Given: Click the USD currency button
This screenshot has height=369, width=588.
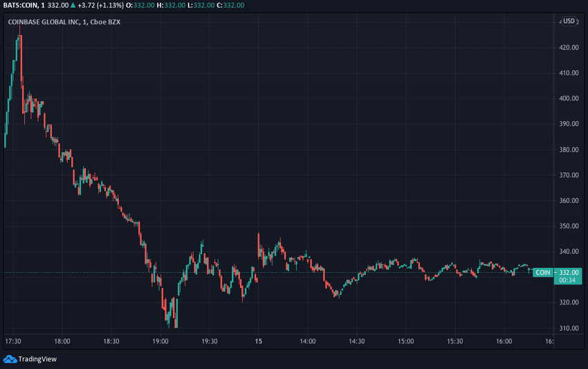Looking at the screenshot, I should [569, 21].
